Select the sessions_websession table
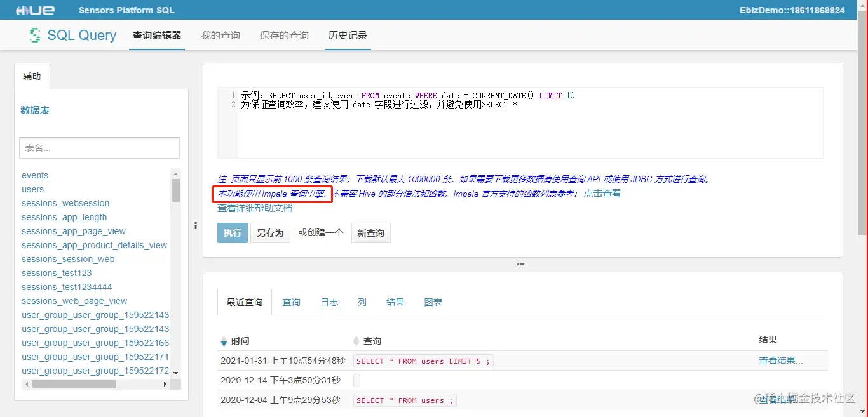The image size is (868, 417). point(65,203)
